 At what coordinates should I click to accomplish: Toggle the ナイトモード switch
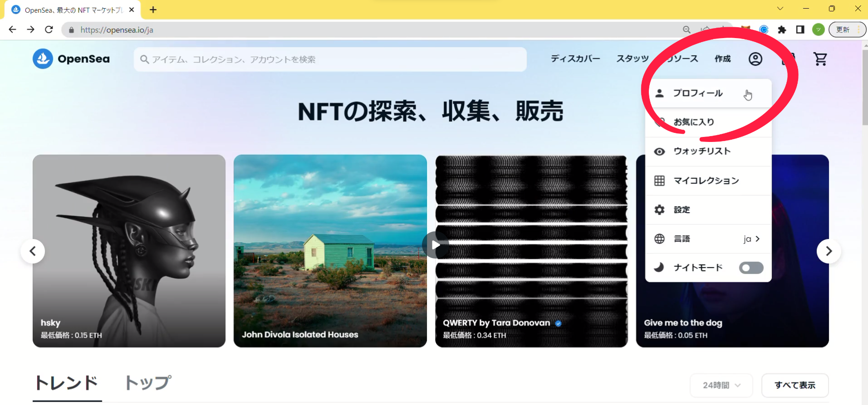(751, 268)
